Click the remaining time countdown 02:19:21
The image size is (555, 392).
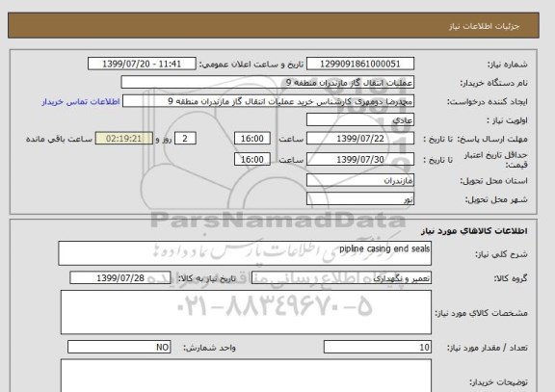(x=124, y=139)
